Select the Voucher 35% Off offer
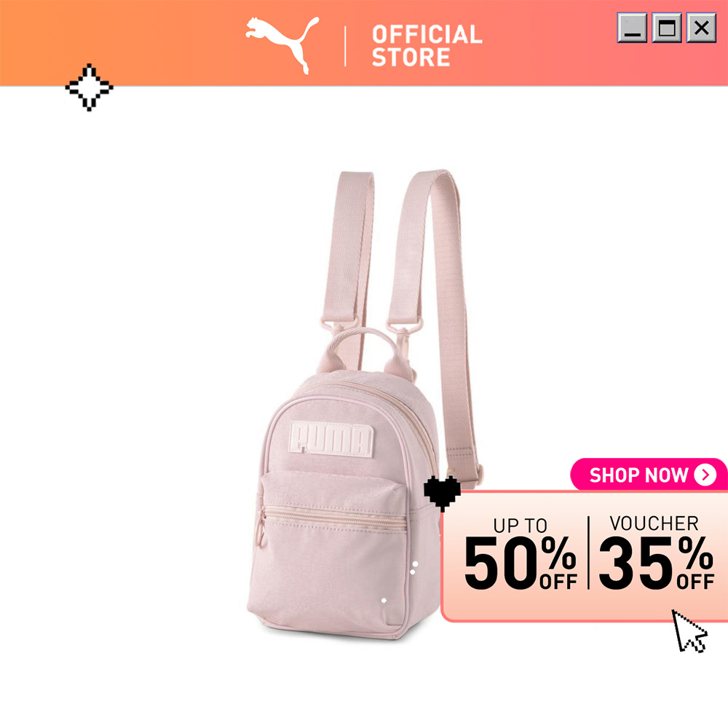728x728 pixels. click(656, 553)
